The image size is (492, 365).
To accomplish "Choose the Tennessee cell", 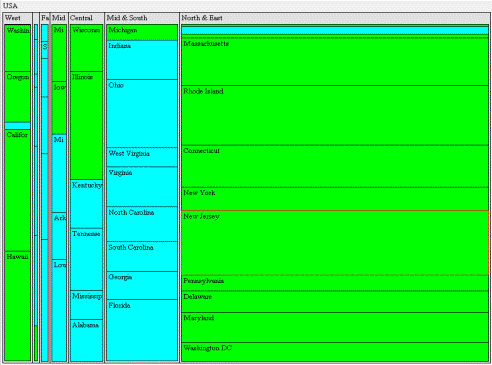I will pyautogui.click(x=86, y=259).
